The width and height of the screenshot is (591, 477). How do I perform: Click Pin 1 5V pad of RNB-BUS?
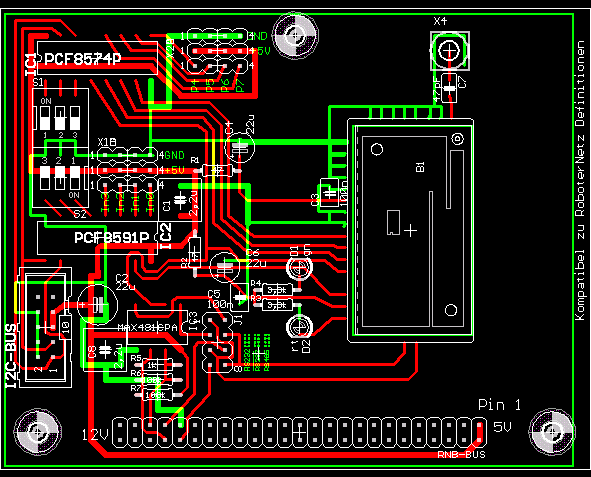point(479,425)
